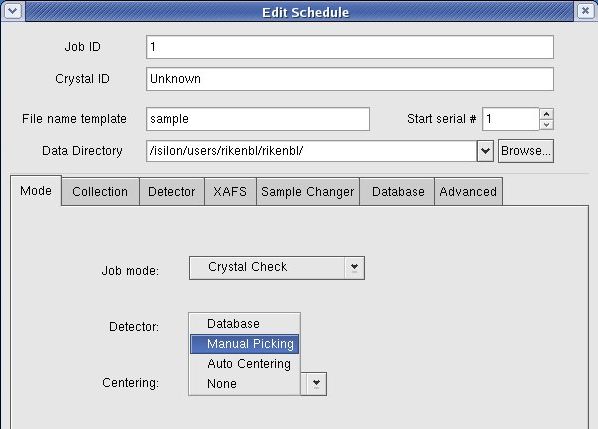Select the Sample Changer tab

(308, 191)
